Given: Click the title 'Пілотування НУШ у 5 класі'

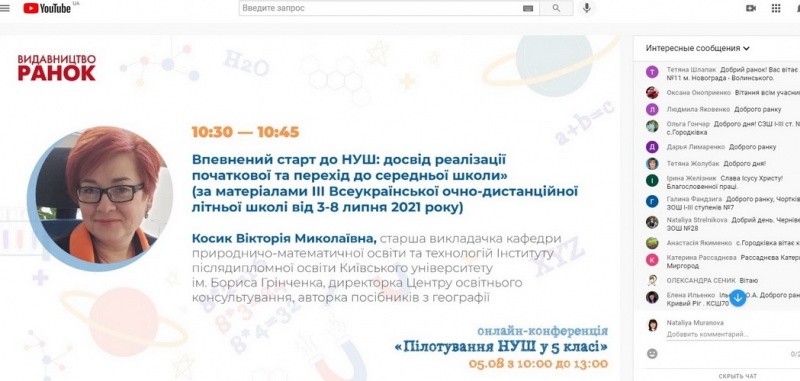Looking at the screenshot, I should pos(502,348).
